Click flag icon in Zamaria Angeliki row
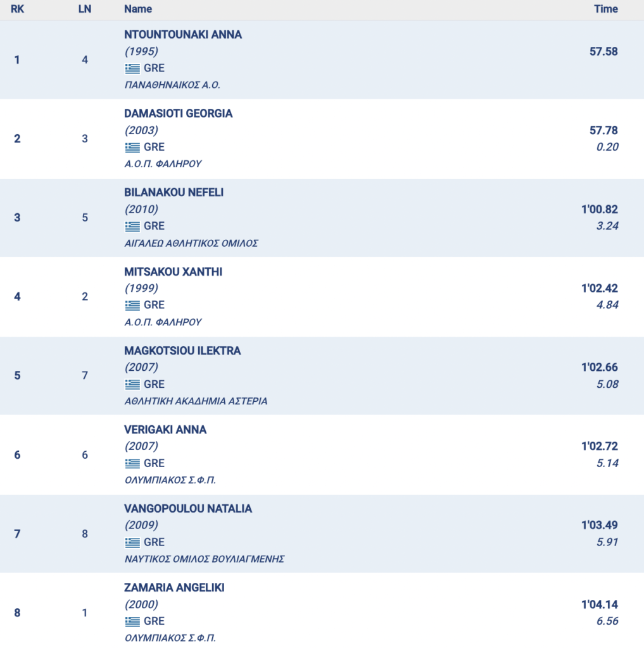 tap(132, 621)
